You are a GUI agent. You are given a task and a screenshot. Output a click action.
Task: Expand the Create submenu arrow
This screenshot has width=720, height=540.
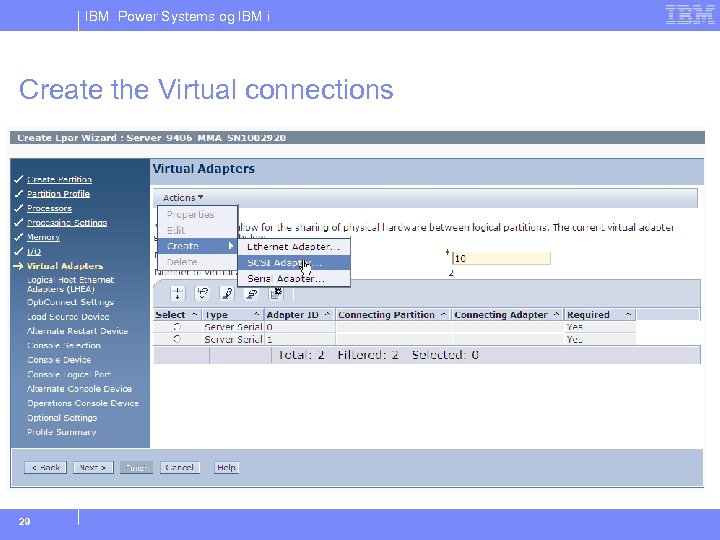click(x=231, y=246)
